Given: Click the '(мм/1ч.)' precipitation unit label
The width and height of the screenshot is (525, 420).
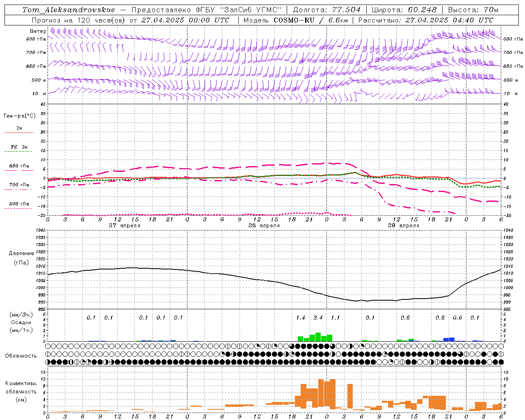Looking at the screenshot, I should coord(21,330).
